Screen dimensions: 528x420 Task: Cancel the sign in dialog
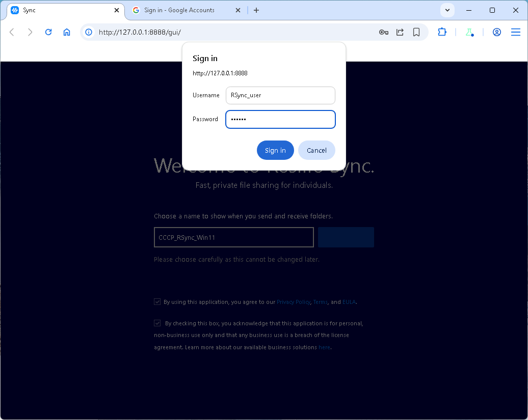(316, 150)
